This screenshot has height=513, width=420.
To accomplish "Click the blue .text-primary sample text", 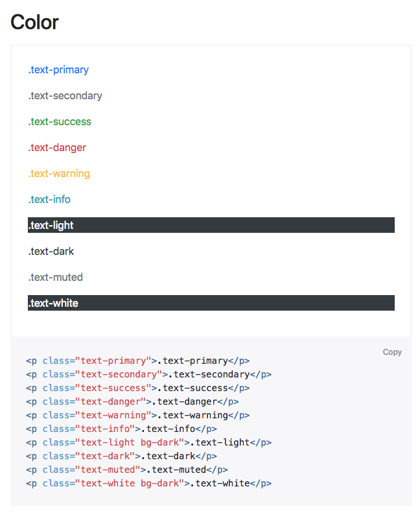I will (58, 70).
